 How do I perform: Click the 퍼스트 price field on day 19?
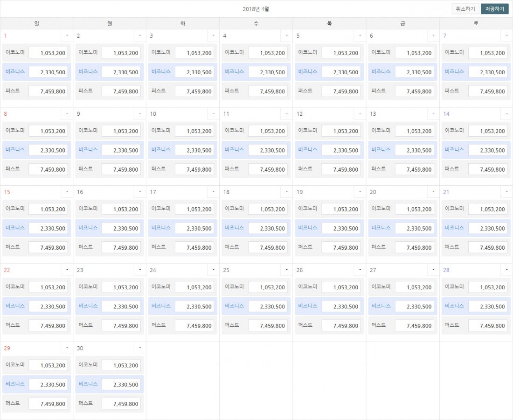pyautogui.click(x=341, y=247)
